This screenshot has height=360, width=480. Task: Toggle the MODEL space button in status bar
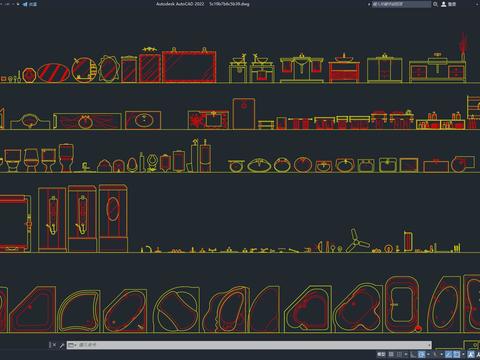point(381,354)
